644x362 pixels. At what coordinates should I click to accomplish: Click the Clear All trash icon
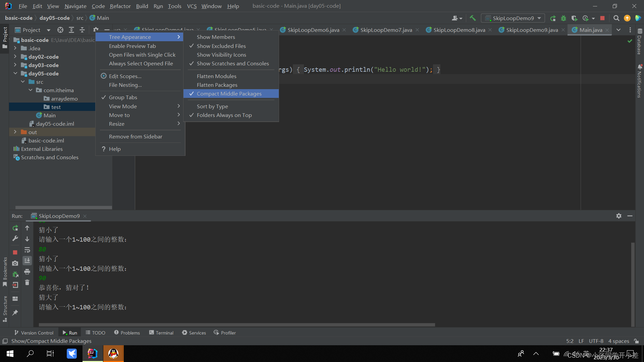coord(27,283)
